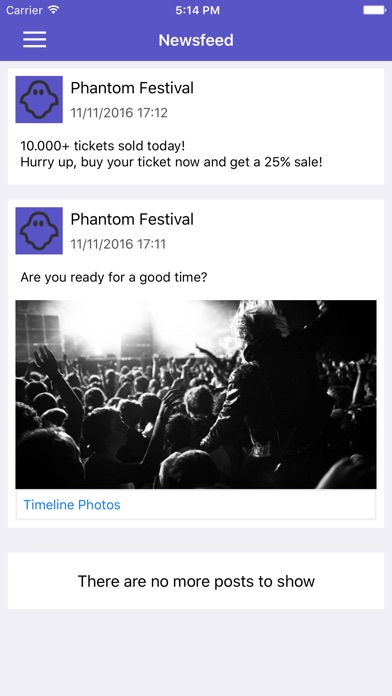Image resolution: width=392 pixels, height=696 pixels.
Task: Tap the Newsfeed title
Action: [196, 40]
